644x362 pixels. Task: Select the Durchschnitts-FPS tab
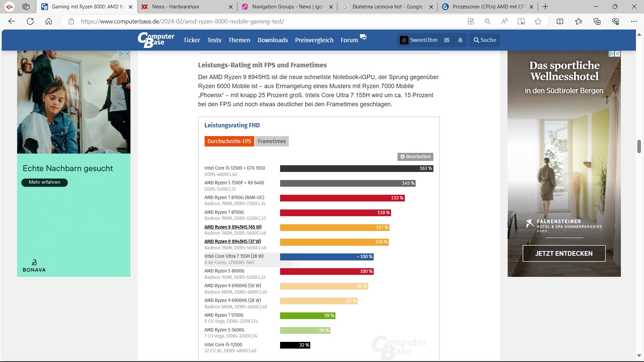[x=229, y=141]
